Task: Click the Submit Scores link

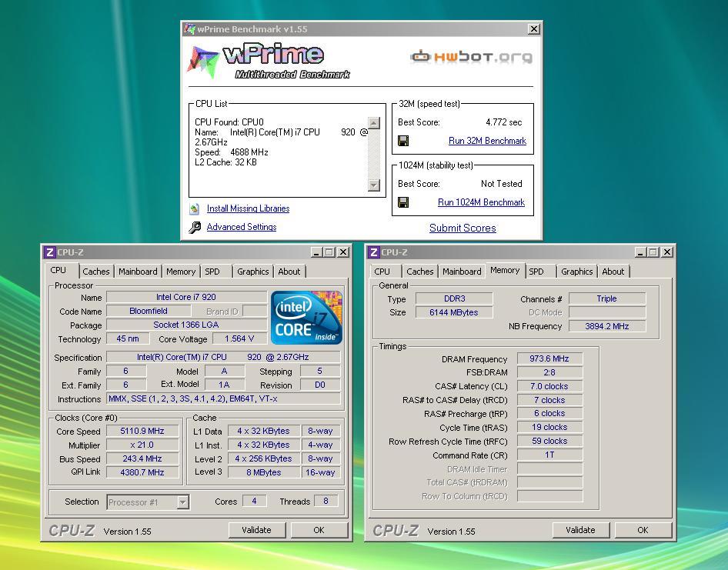Action: pos(463,228)
